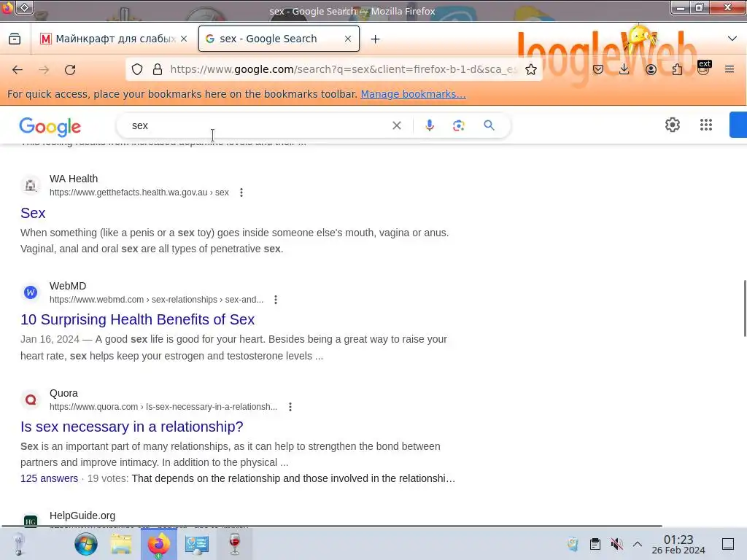
Task: Open Google quick settings gear
Action: (x=672, y=125)
